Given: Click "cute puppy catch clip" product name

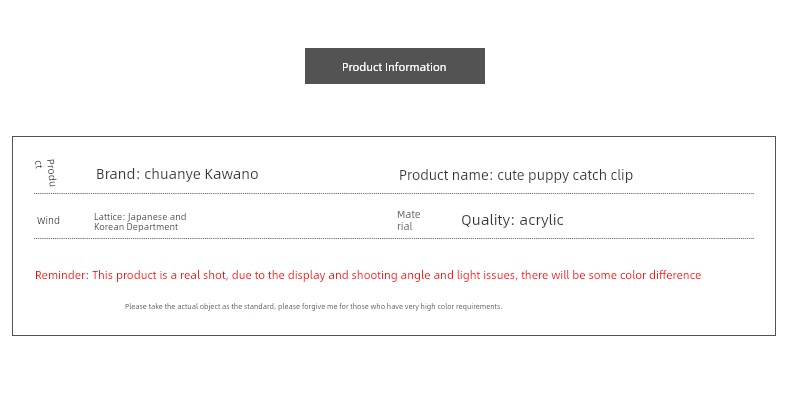Looking at the screenshot, I should pos(565,175).
